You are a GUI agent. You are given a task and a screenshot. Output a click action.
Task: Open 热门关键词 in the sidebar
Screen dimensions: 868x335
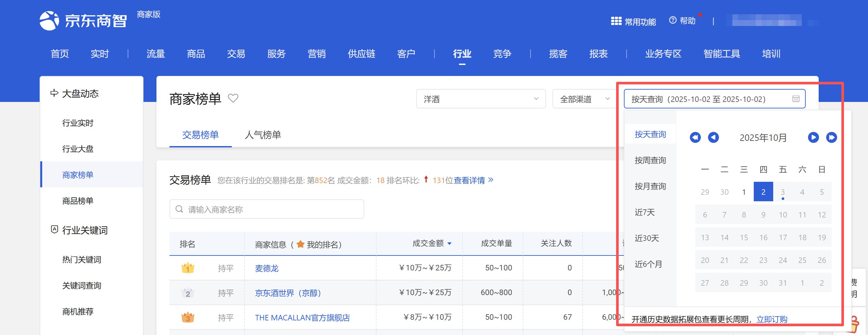81,259
